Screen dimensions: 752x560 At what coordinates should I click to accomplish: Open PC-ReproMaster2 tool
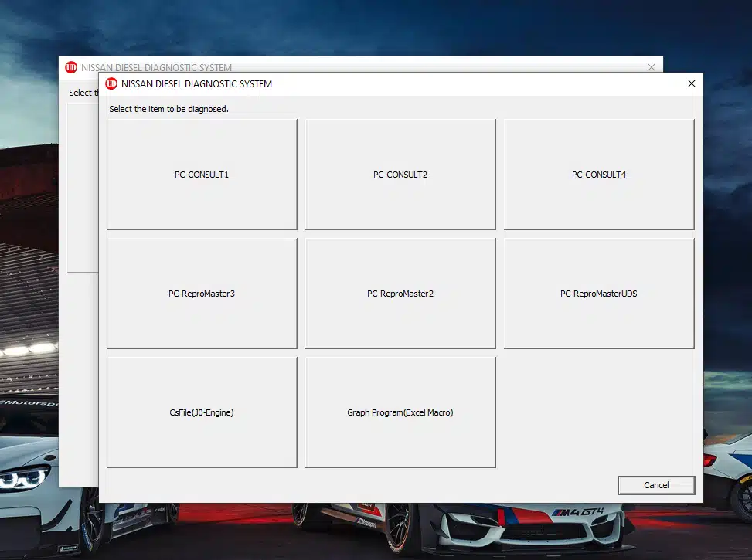point(400,294)
